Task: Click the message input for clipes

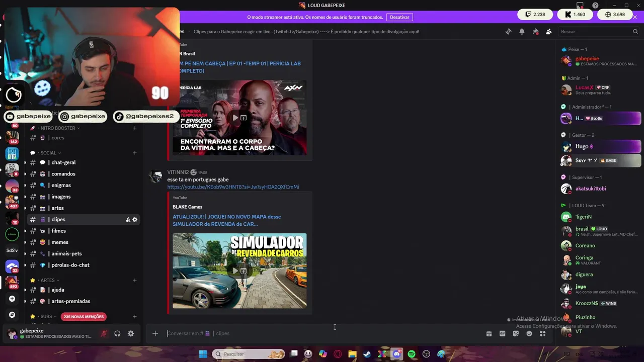Action: coord(322,333)
